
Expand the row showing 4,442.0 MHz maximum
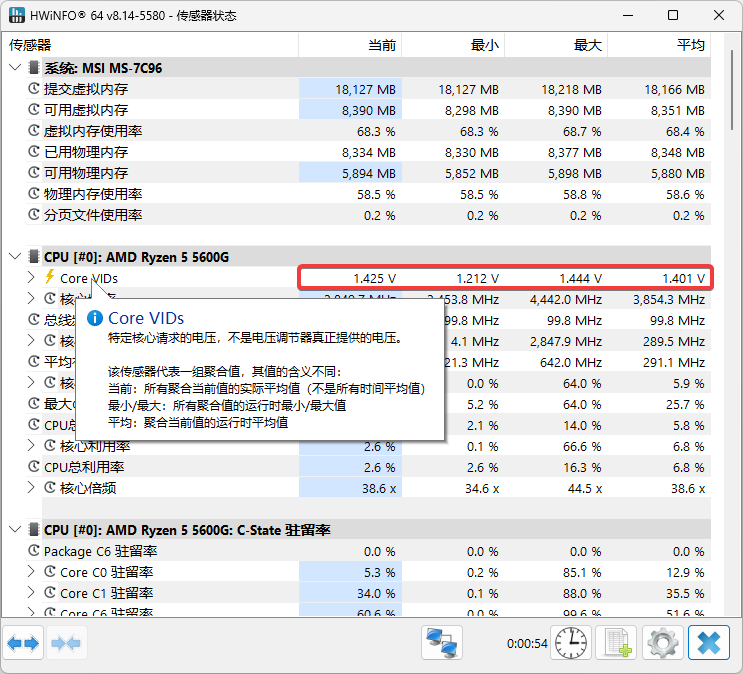click(x=31, y=298)
